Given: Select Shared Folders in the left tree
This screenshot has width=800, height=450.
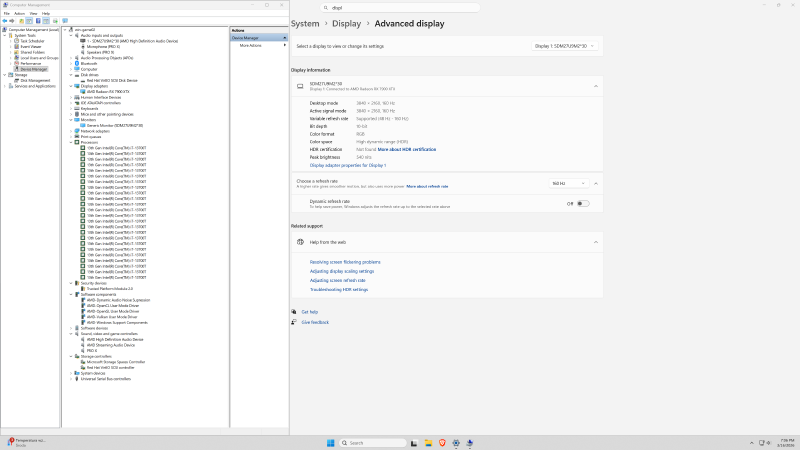Looking at the screenshot, I should pyautogui.click(x=33, y=52).
